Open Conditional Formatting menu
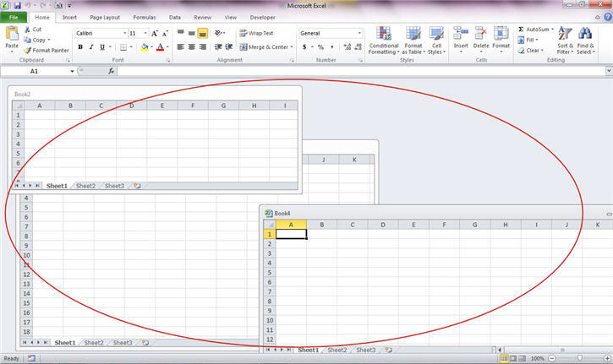613x364 pixels. (x=384, y=41)
